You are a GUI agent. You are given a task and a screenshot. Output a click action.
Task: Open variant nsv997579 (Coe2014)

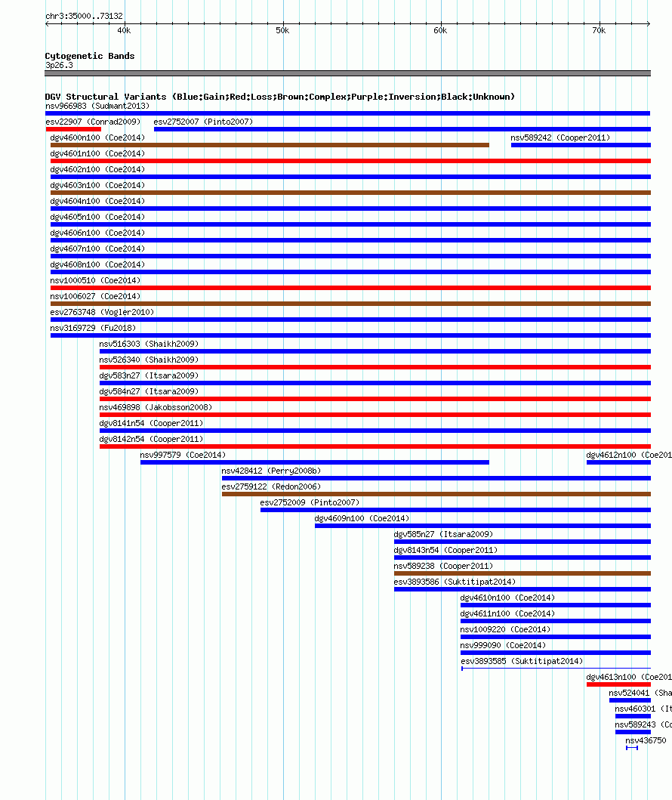pos(183,455)
